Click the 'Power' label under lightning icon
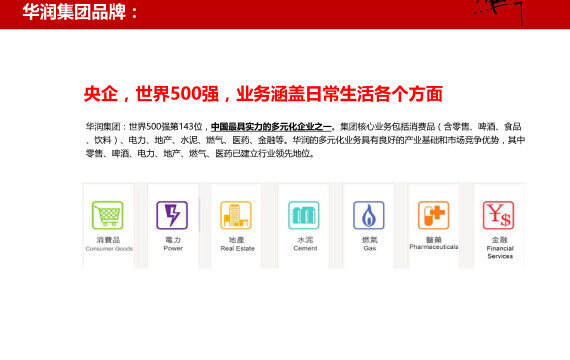The width and height of the screenshot is (570, 360). pyautogui.click(x=173, y=248)
